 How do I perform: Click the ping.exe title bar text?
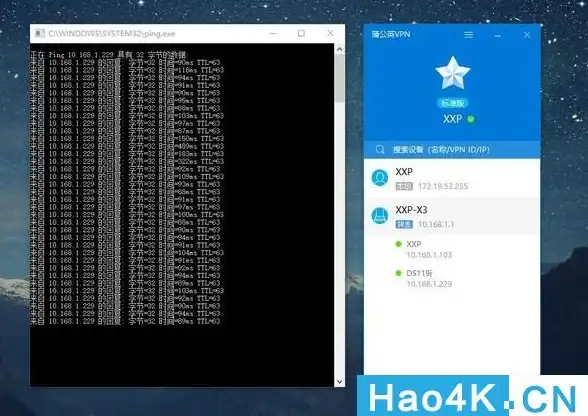click(111, 33)
